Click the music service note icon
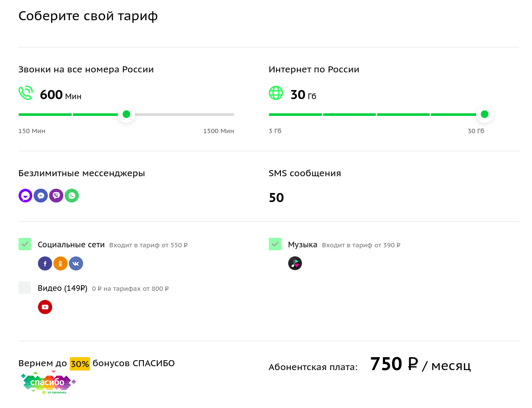 pos(295,263)
